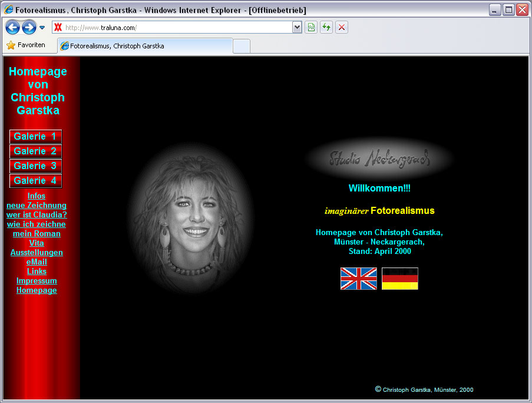532x403 pixels.
Task: Open the Impressum link
Action: [x=37, y=281]
